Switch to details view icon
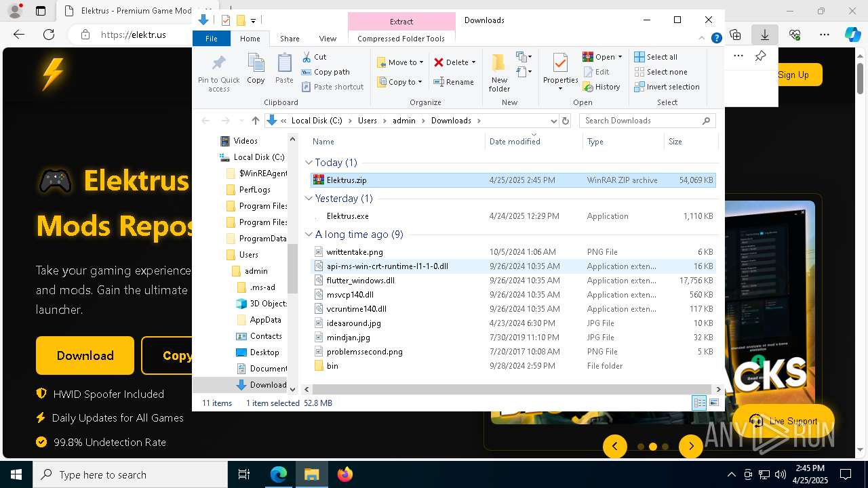 699,403
